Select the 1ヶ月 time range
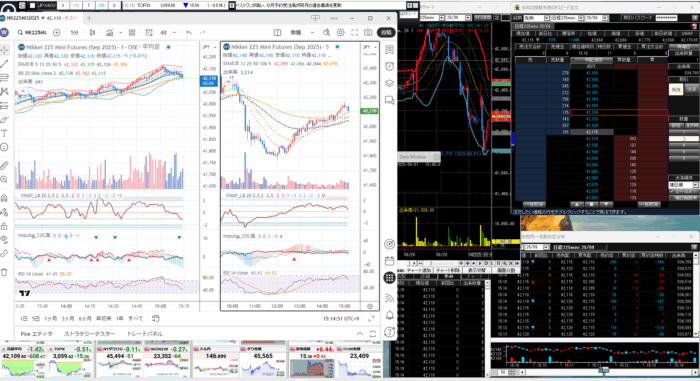Screen dimensions: 700x381 (x=50, y=318)
